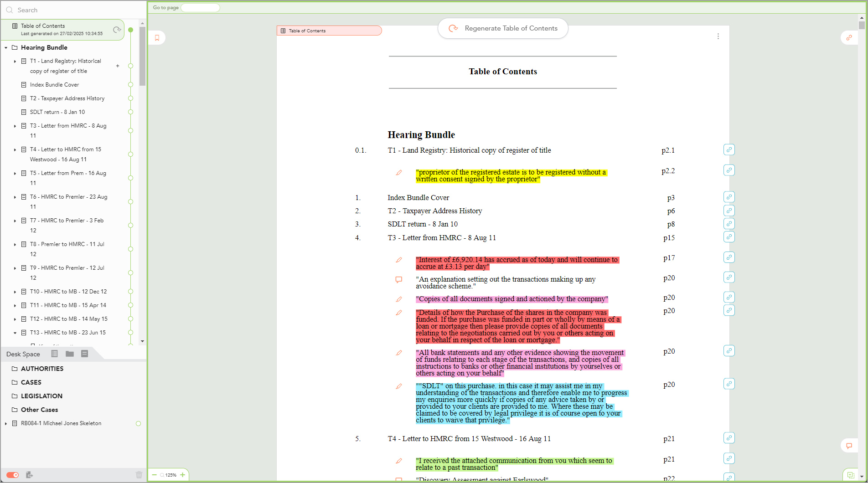Click the list view icon in Desk Space header

55,354
